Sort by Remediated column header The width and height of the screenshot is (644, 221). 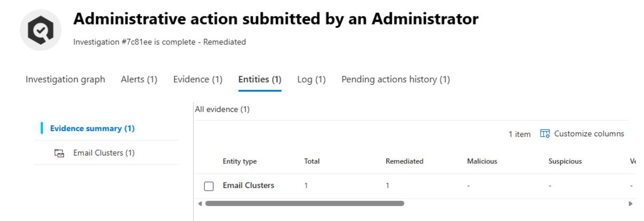[x=404, y=160]
